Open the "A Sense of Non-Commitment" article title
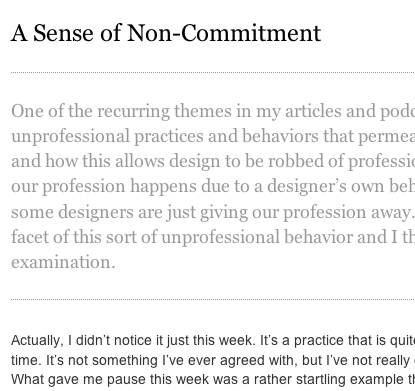This screenshot has width=415, height=391. 166,33
